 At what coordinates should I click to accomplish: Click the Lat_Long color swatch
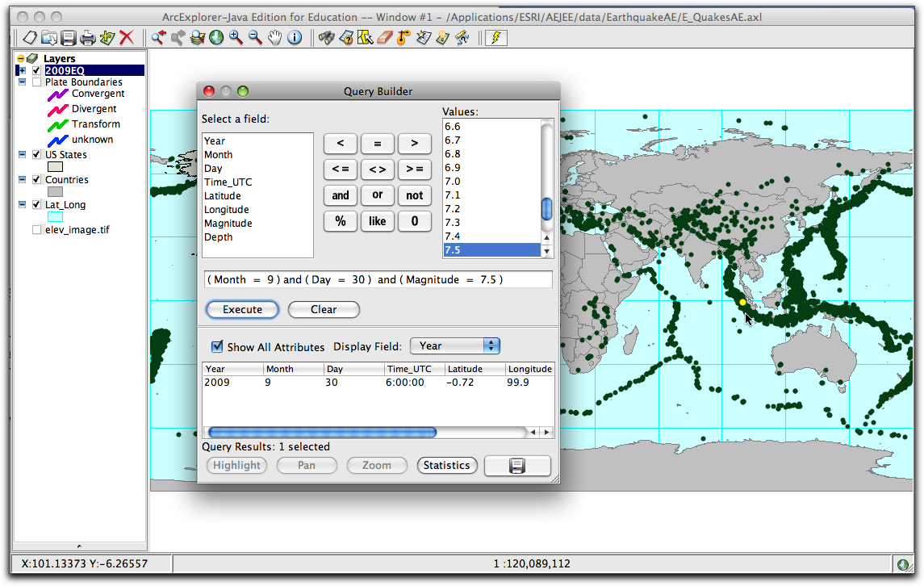coord(56,215)
